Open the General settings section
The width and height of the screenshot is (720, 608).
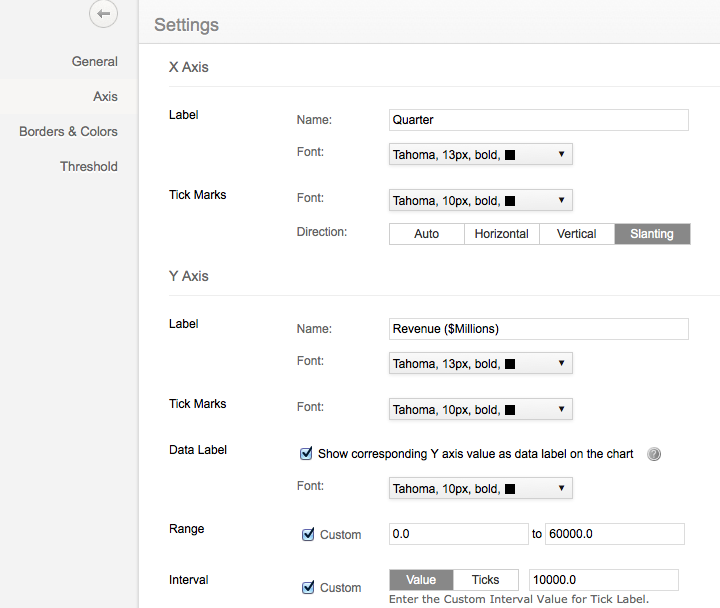pos(94,62)
